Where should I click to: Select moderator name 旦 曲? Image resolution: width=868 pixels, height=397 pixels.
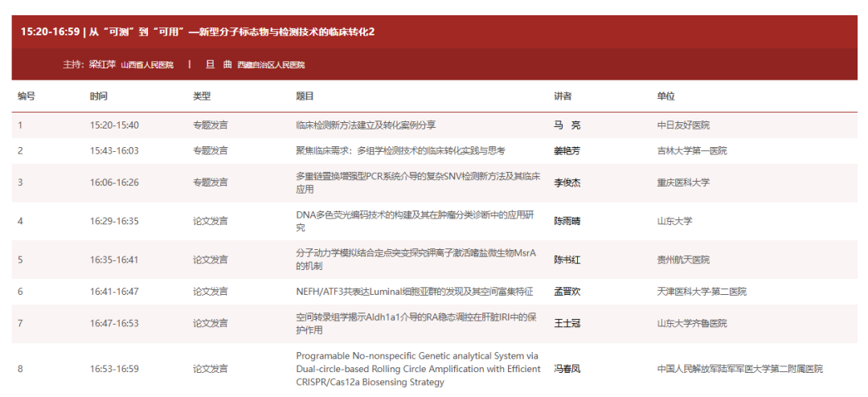tap(219, 65)
